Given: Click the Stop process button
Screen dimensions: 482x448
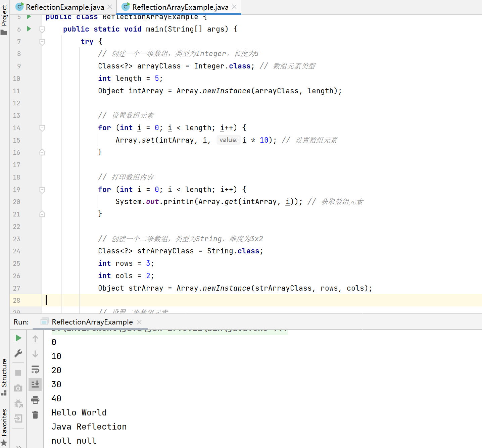Looking at the screenshot, I should [18, 373].
